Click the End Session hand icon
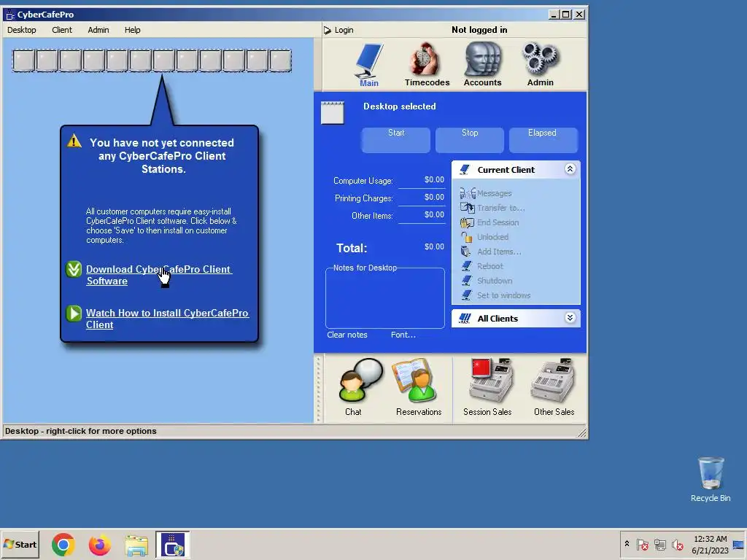Image resolution: width=747 pixels, height=560 pixels. pos(468,222)
